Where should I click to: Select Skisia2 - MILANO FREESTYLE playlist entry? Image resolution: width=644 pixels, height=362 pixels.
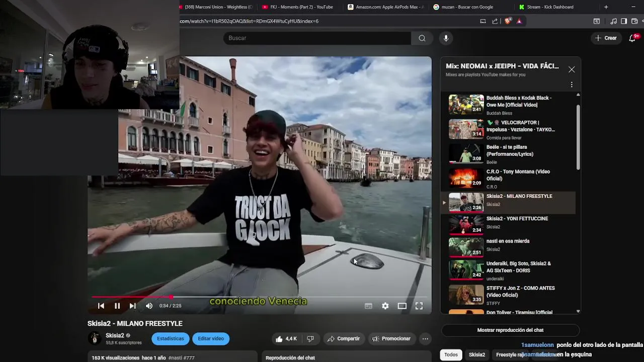coord(508,203)
